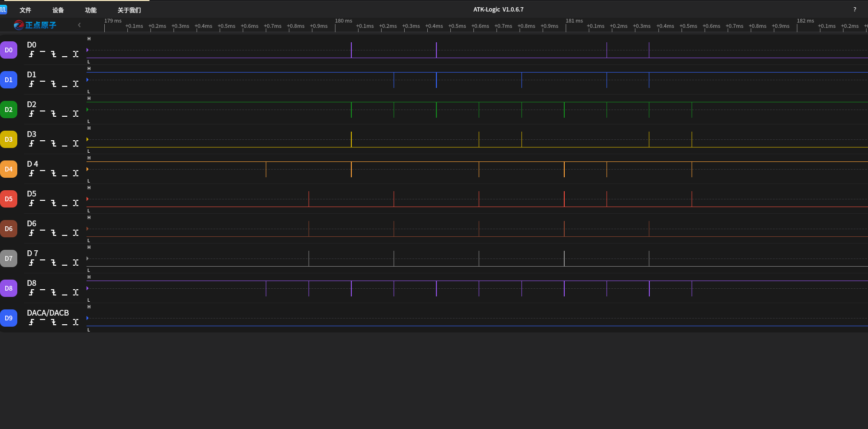Image resolution: width=868 pixels, height=429 pixels.
Task: Open the 关于我们 menu
Action: [129, 10]
